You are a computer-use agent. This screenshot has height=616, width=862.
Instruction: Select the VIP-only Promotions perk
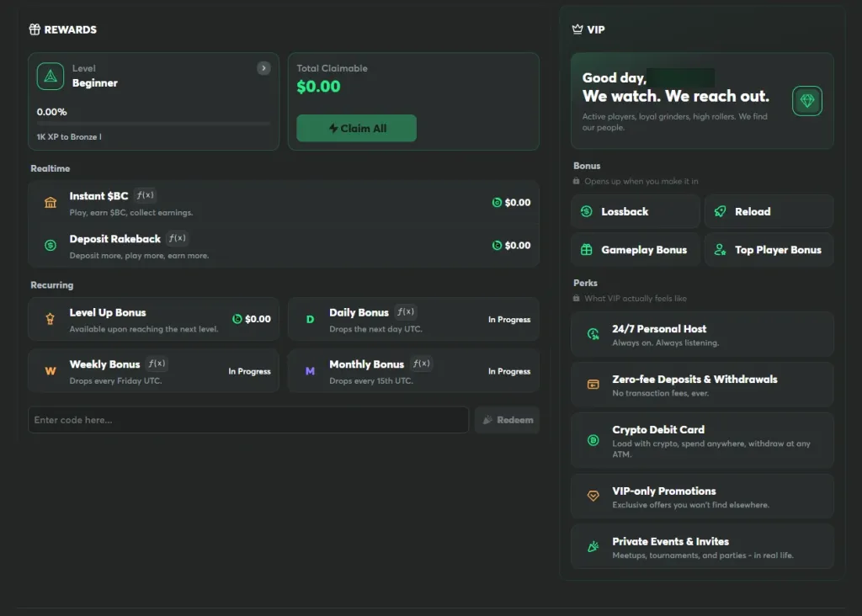point(702,497)
